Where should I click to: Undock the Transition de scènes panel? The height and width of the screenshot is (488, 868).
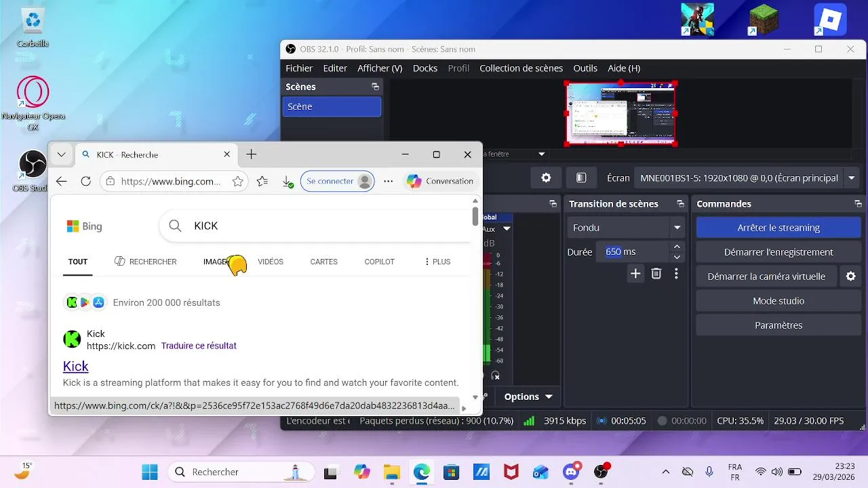pos(680,204)
